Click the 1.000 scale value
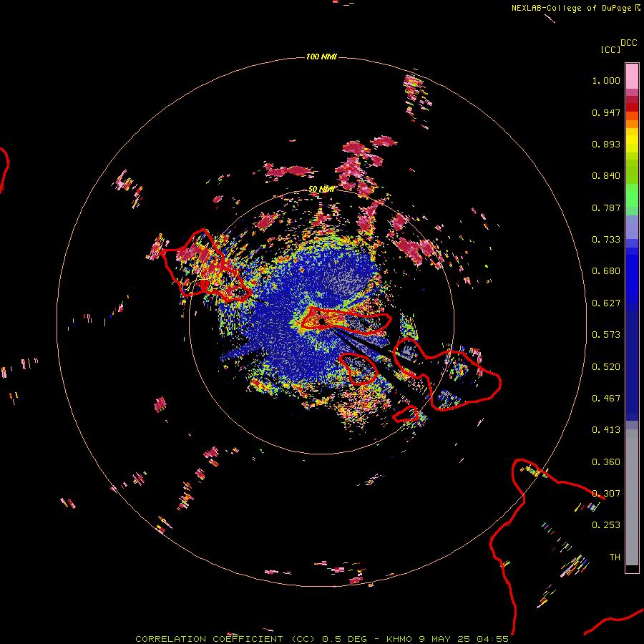Image resolution: width=644 pixels, height=644 pixels. (x=606, y=80)
